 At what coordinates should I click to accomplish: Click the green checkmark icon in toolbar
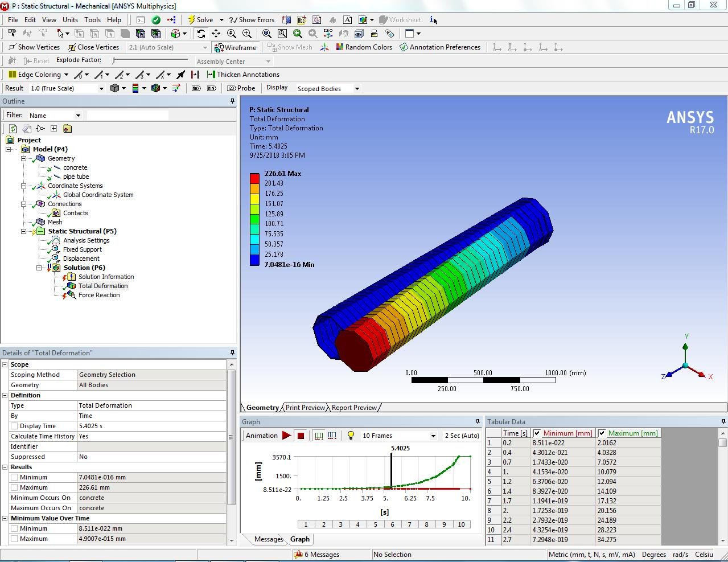pos(156,19)
